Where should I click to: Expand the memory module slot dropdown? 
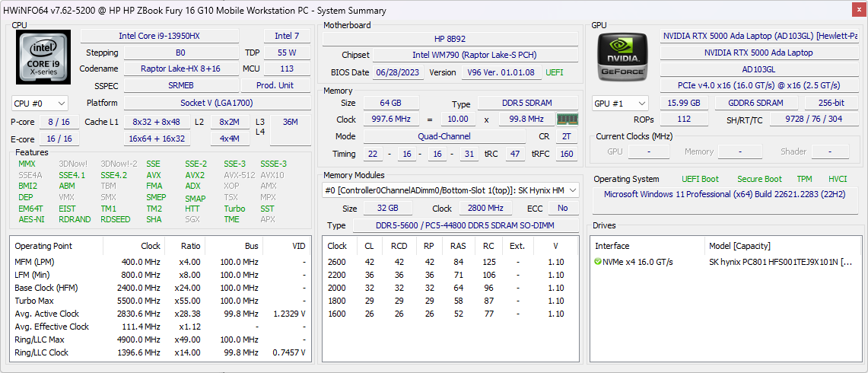click(x=451, y=190)
